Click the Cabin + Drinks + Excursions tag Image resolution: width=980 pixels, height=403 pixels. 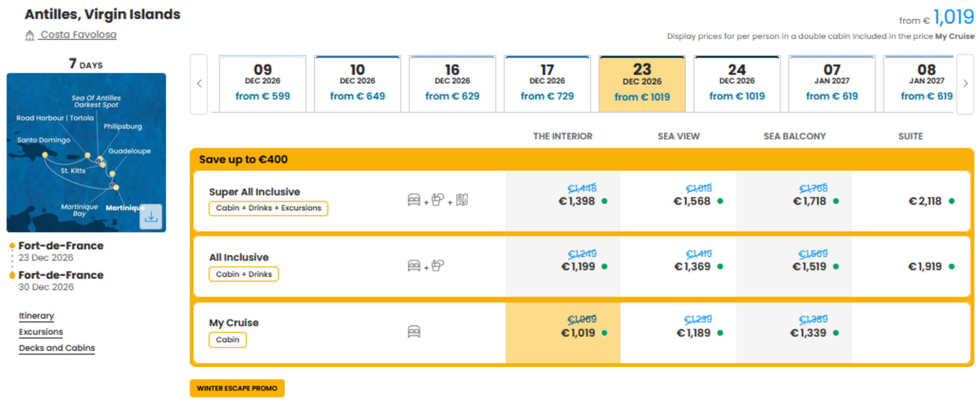pyautogui.click(x=268, y=208)
